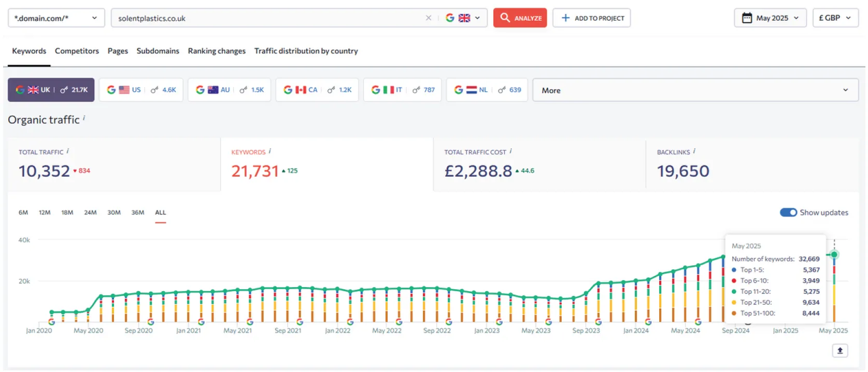Switch to the Keywords tab

29,51
